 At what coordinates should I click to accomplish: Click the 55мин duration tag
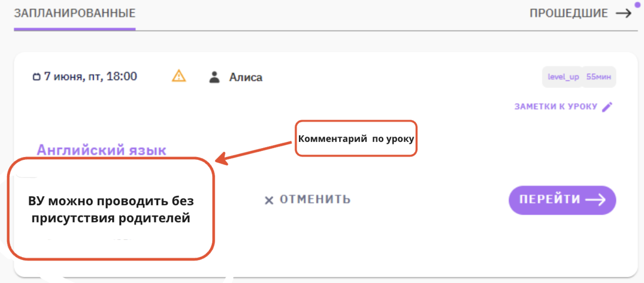599,77
